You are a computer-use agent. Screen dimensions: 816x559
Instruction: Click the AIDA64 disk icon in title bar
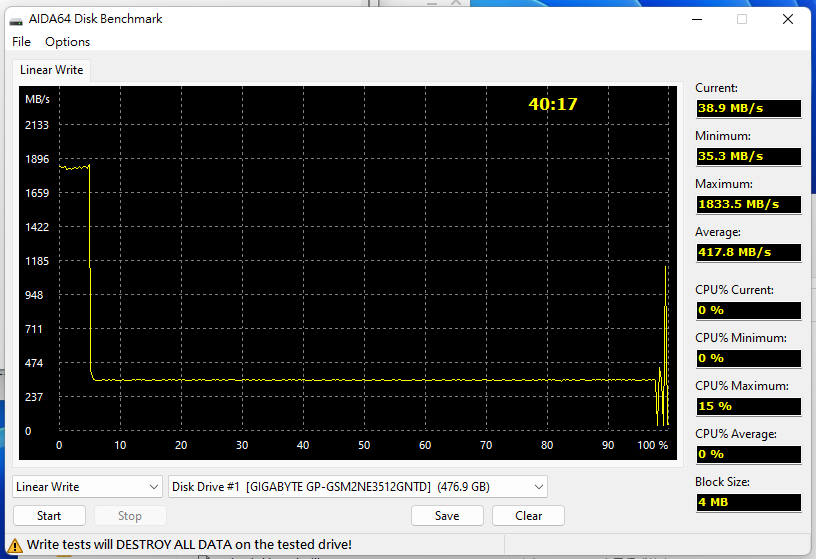click(x=16, y=20)
